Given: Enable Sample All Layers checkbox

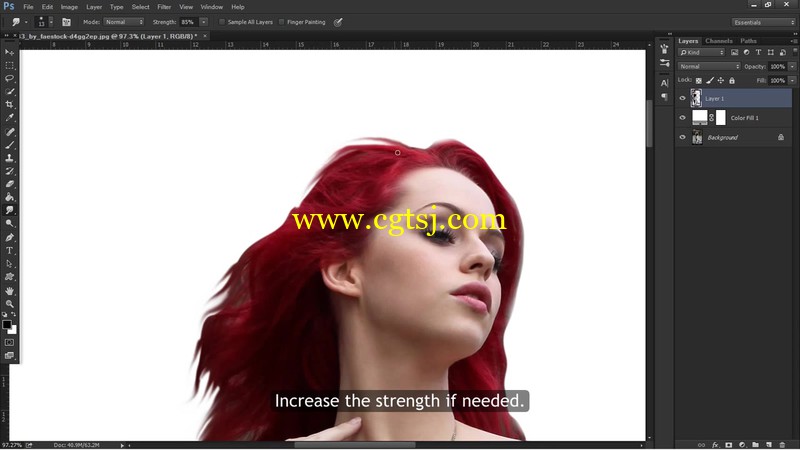Looking at the screenshot, I should click(222, 22).
